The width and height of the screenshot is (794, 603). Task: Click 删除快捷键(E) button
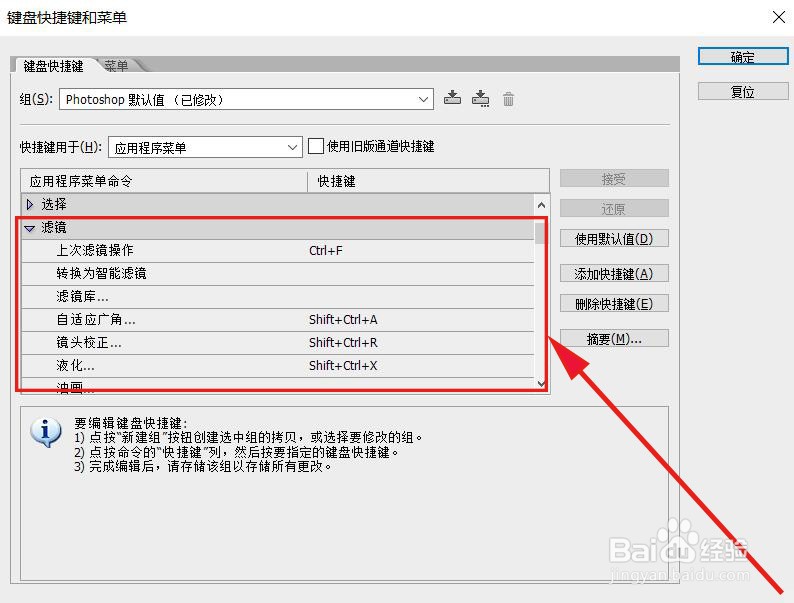(614, 304)
